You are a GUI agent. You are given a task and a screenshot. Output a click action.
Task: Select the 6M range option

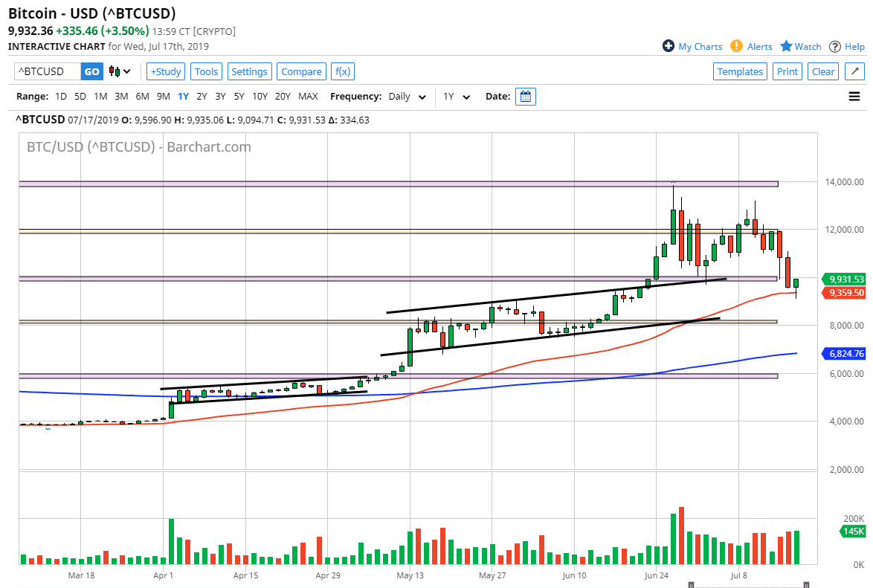click(x=142, y=97)
